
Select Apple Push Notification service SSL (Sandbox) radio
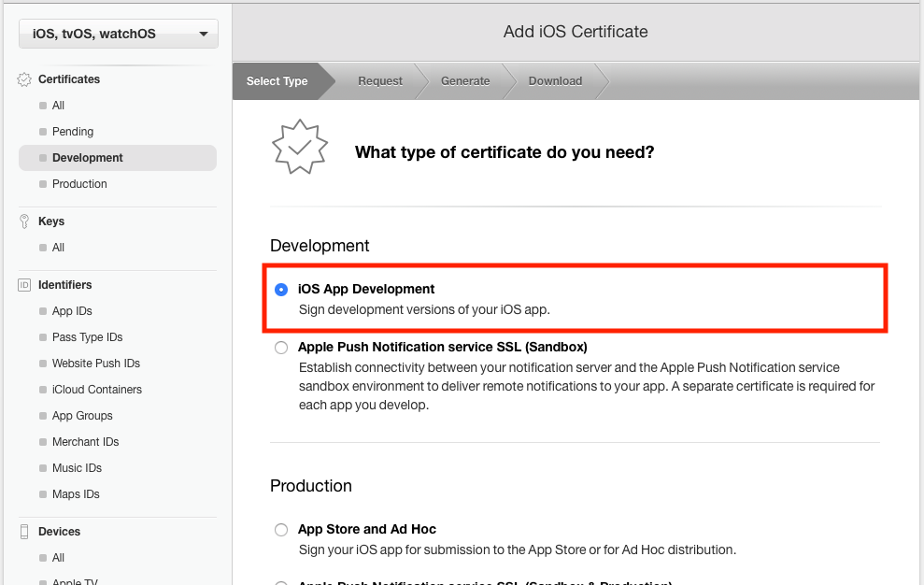click(281, 348)
